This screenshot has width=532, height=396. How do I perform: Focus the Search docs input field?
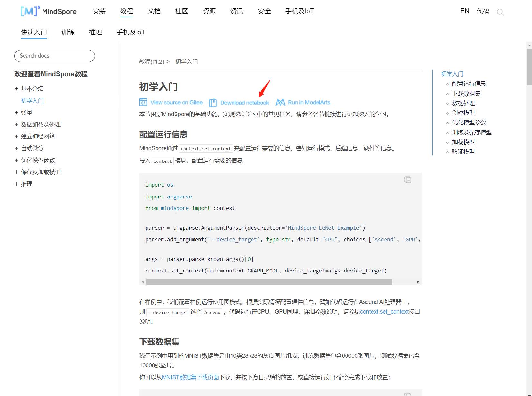pyautogui.click(x=55, y=56)
